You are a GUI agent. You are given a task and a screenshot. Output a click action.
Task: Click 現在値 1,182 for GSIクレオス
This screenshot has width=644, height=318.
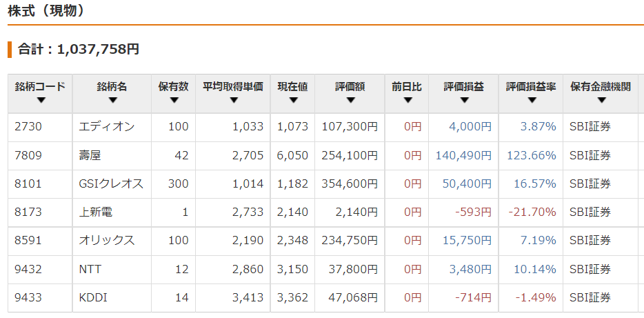coord(292,183)
